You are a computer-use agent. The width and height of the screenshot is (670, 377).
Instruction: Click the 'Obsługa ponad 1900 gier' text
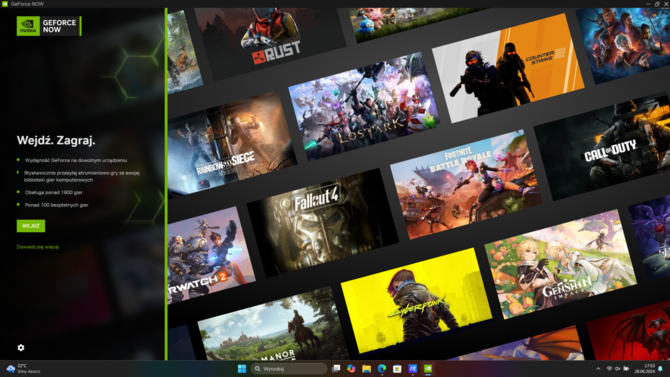pyautogui.click(x=53, y=192)
